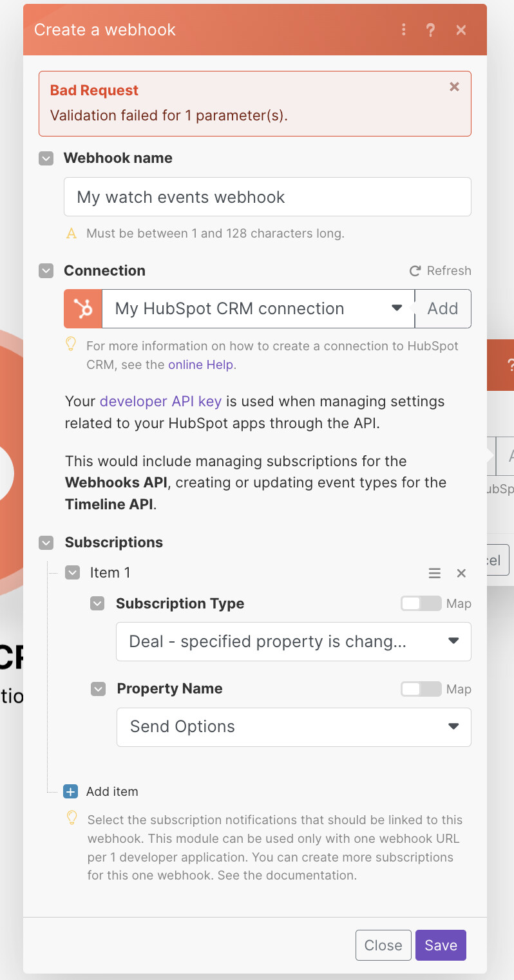Open the Item 1 reorder hamburger menu
Image resolution: width=514 pixels, height=980 pixels.
[x=435, y=573]
